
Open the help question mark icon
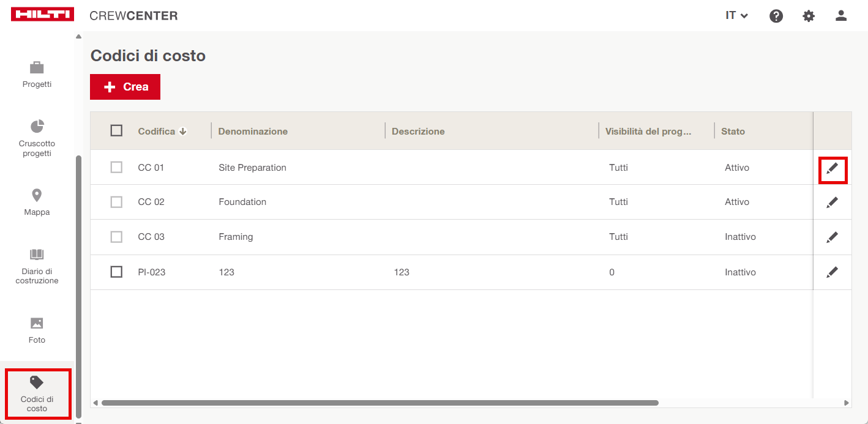pos(776,16)
